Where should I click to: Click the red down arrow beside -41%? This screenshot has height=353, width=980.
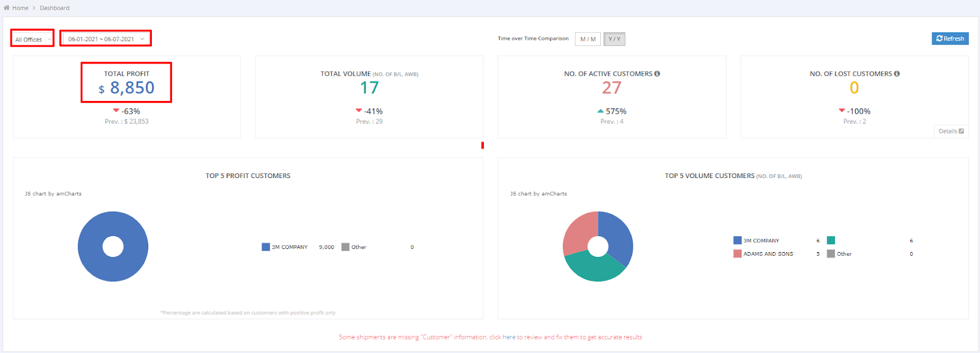(359, 111)
